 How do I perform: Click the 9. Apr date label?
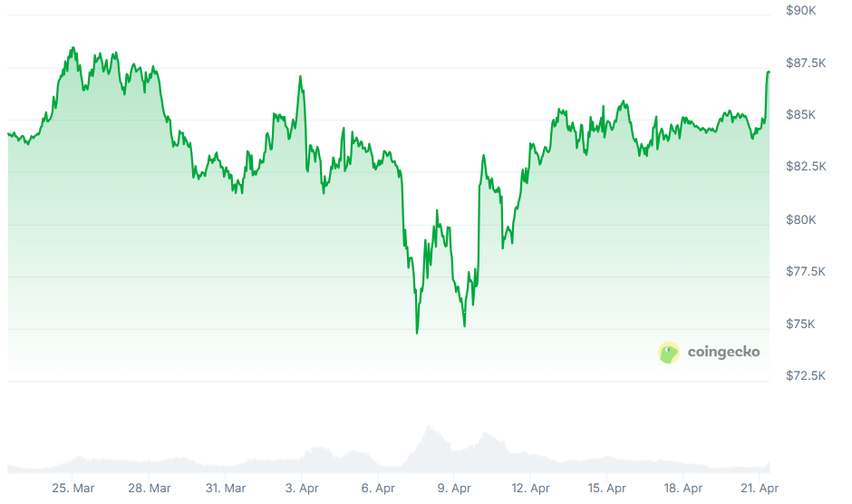pos(453,488)
